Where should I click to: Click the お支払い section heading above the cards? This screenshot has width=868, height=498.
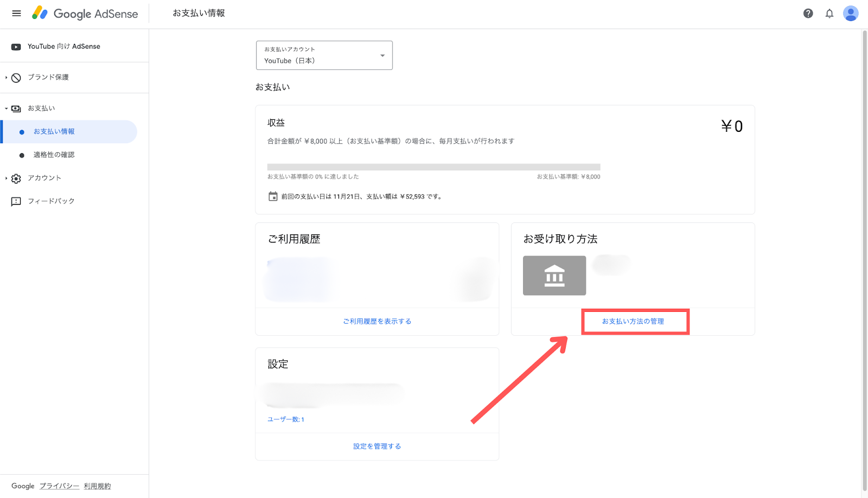pos(273,87)
